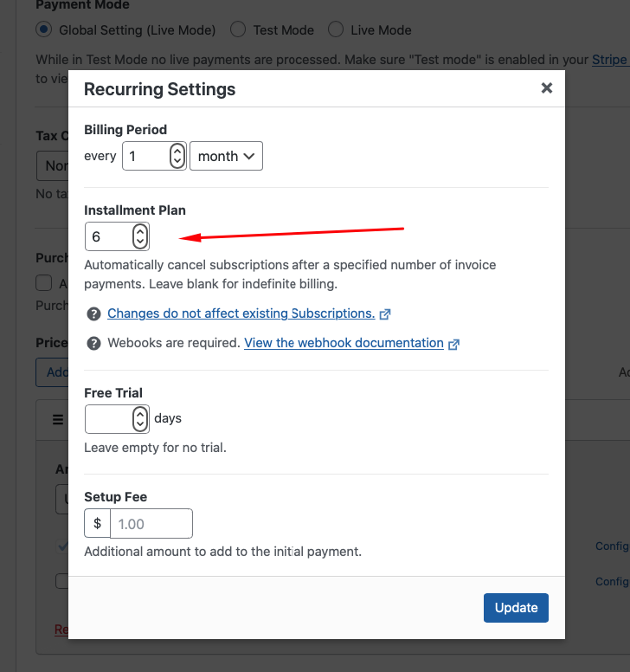Select the Test Mode radio button

pyautogui.click(x=238, y=29)
